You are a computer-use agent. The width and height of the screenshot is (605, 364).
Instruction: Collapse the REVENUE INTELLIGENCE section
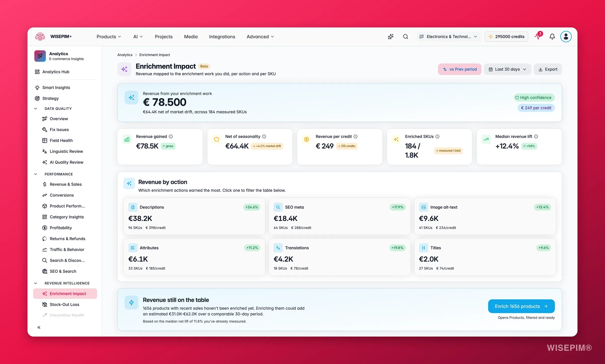(x=36, y=283)
